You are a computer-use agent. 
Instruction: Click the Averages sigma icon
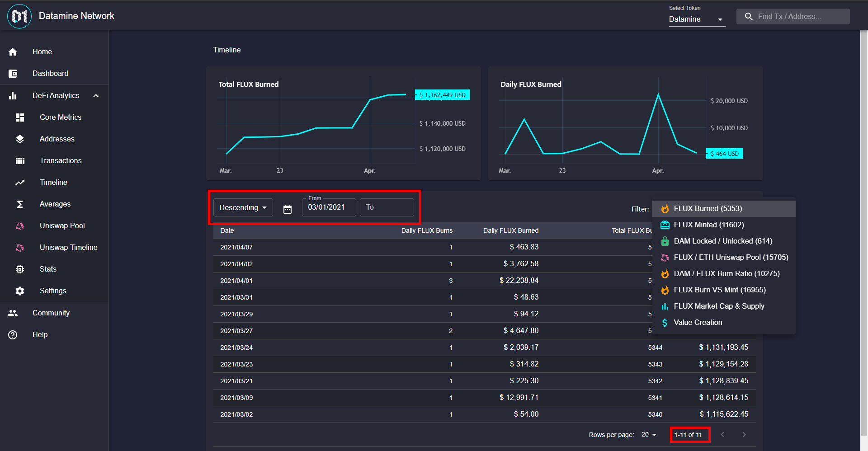click(x=20, y=204)
